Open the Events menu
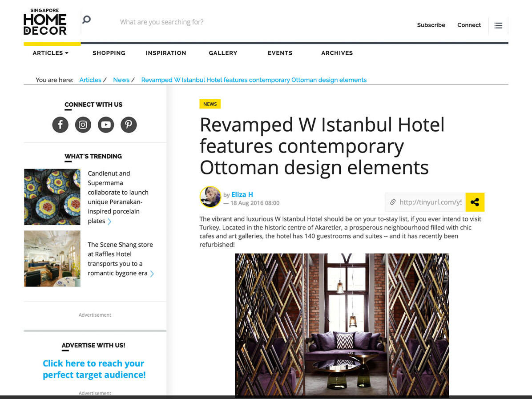The width and height of the screenshot is (532, 399). coord(280,53)
